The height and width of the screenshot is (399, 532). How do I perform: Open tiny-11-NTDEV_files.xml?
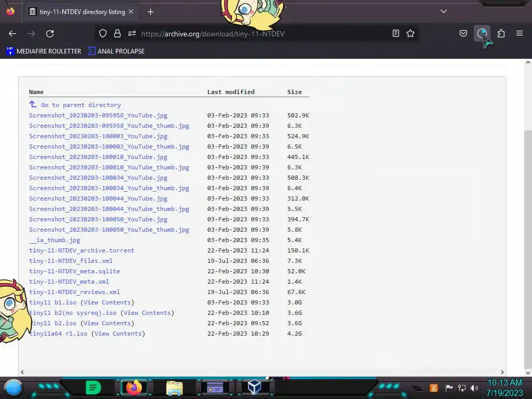point(71,261)
